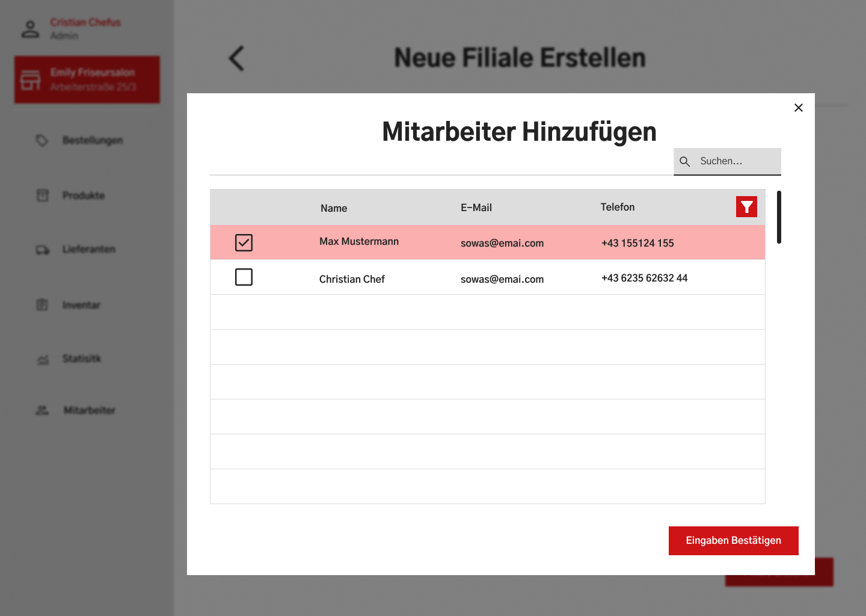Image resolution: width=866 pixels, height=616 pixels.
Task: Click the store icon beside Emily Friseursalon
Action: tap(31, 80)
